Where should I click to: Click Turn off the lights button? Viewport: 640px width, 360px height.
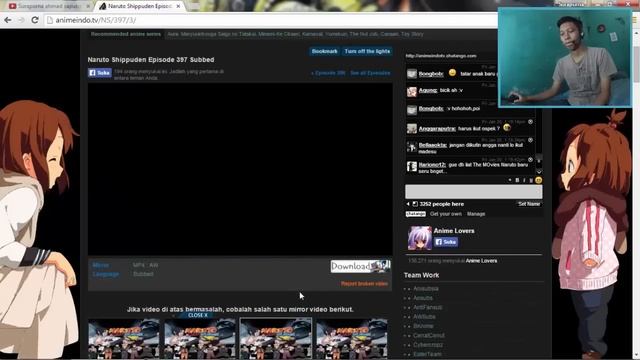click(x=367, y=51)
